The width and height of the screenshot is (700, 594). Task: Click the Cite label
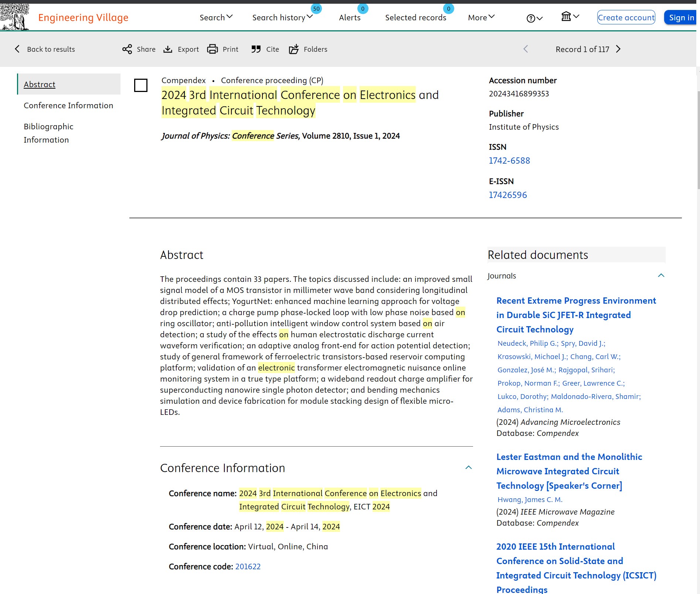(x=272, y=49)
